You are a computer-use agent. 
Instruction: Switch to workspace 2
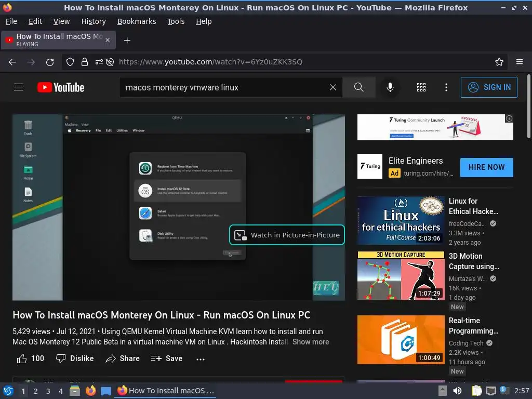coord(35,391)
